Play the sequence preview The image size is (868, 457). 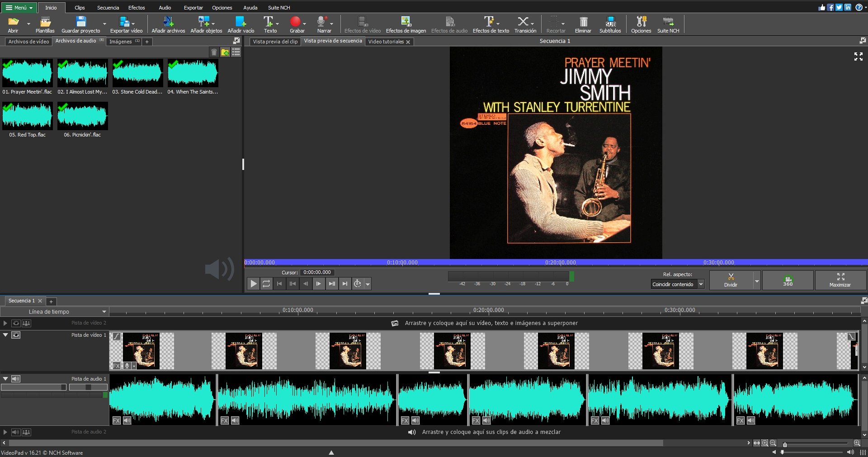click(x=253, y=283)
